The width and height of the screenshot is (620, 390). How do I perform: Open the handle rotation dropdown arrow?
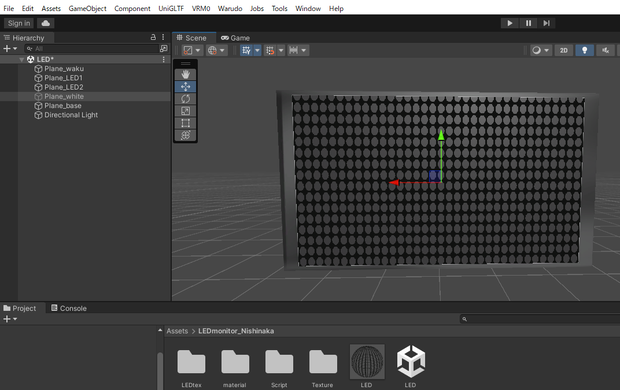222,50
